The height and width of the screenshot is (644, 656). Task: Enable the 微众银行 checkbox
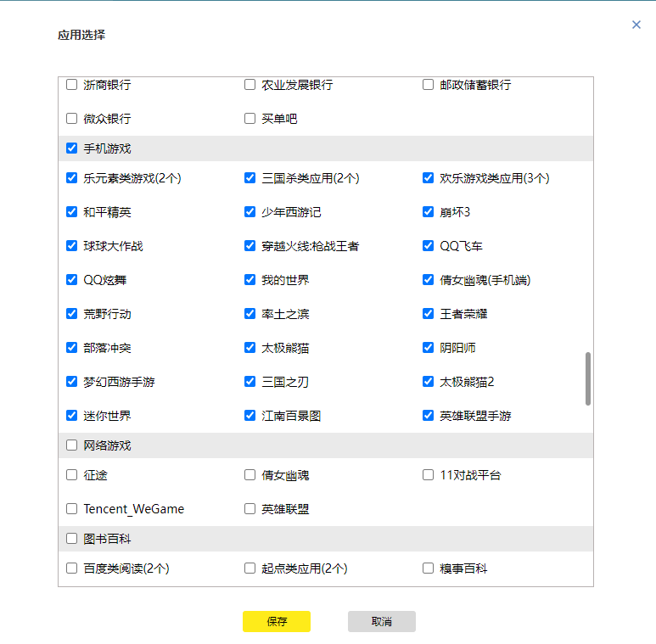(x=71, y=118)
